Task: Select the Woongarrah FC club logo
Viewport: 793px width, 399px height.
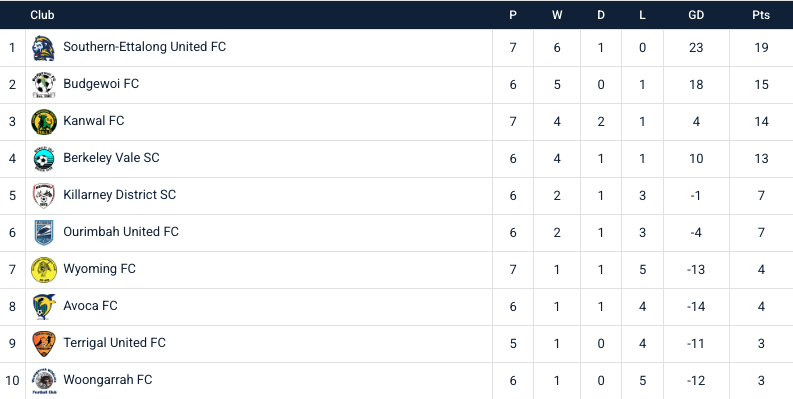Action: click(x=43, y=381)
